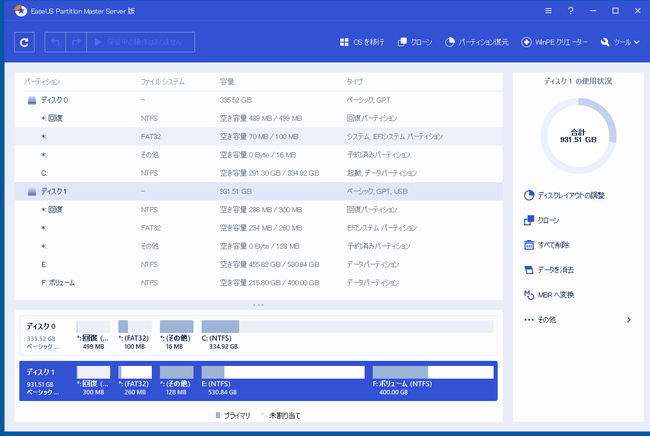This screenshot has width=650, height=436.
Task: Click the disk icon beside ディスク0
Action: click(x=32, y=100)
